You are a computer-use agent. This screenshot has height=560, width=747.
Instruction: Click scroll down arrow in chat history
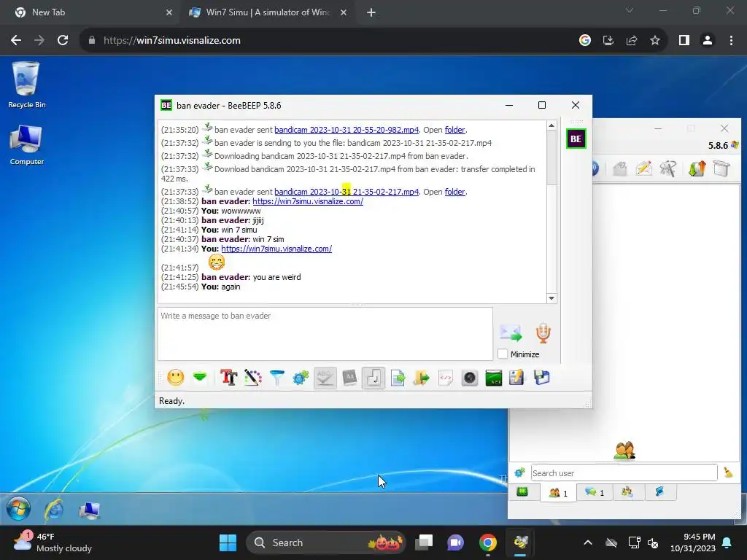point(551,298)
